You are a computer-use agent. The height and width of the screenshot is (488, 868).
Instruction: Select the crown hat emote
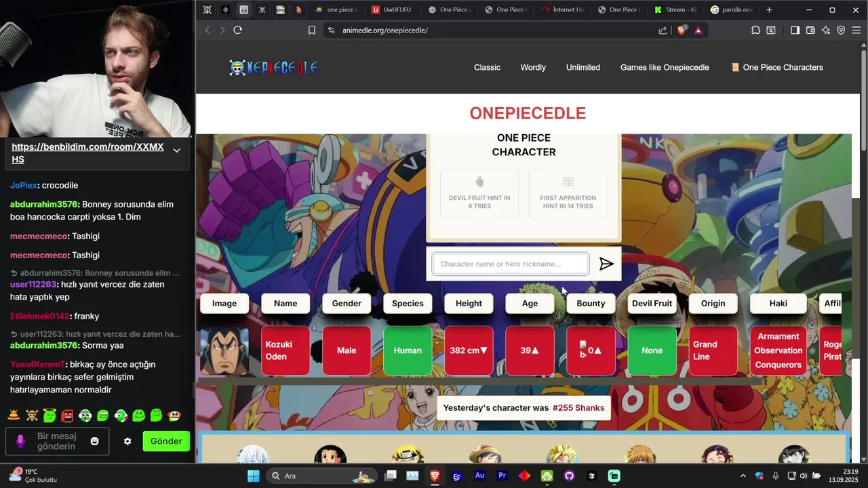[x=14, y=415]
